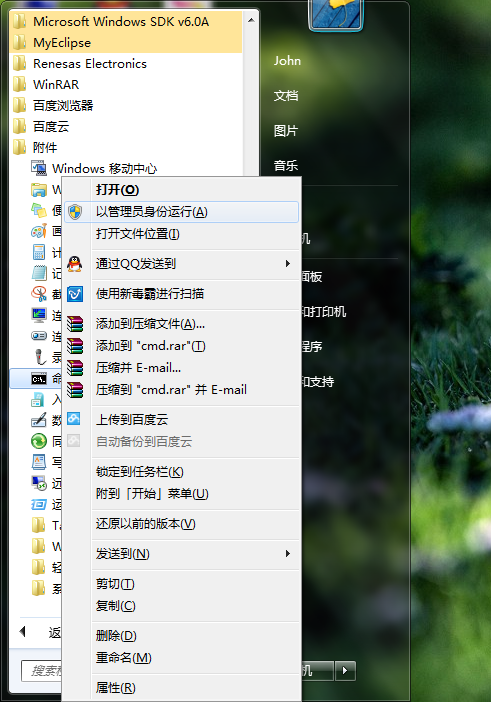
Task: Open 文档 in Start menu
Action: (286, 96)
